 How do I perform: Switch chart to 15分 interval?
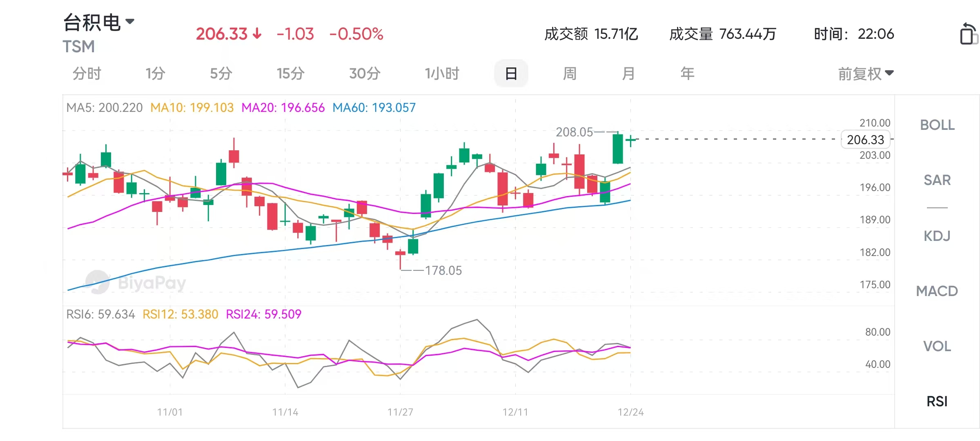pyautogui.click(x=290, y=74)
